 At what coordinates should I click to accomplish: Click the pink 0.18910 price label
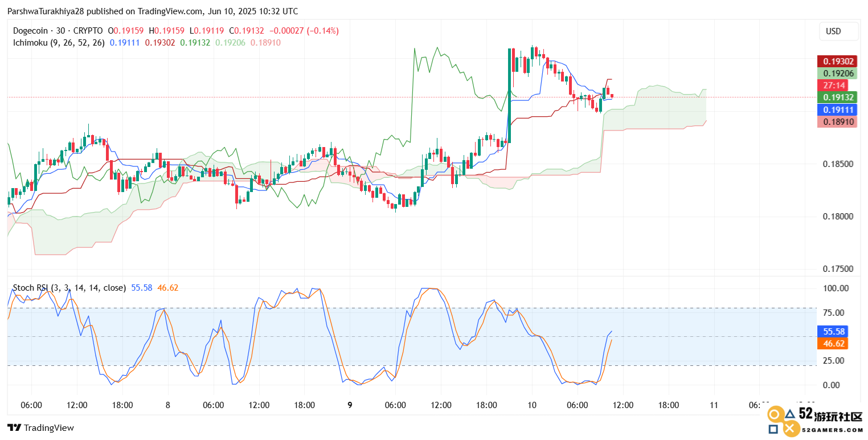click(837, 121)
